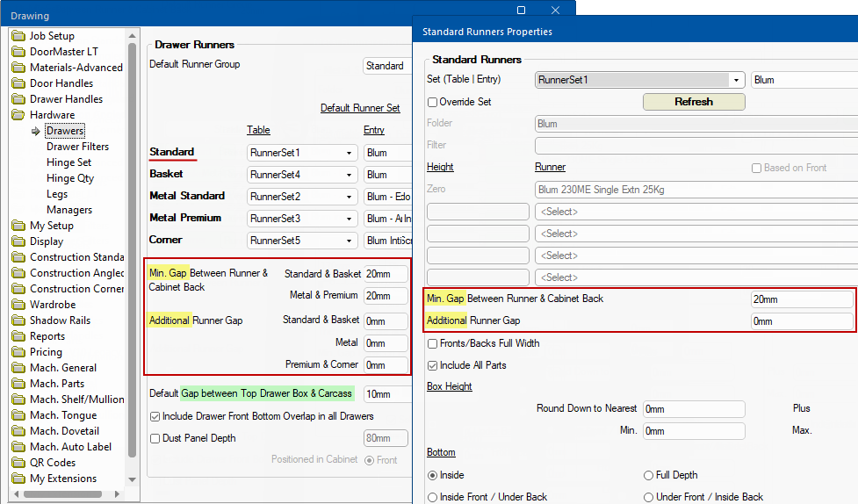Open the Set RunnerSet1 dropdown in properties
The width and height of the screenshot is (858, 504).
click(x=736, y=80)
